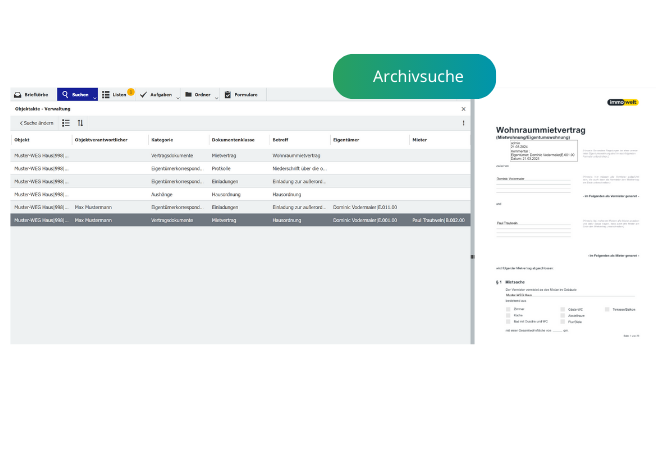
Task: Click Max Mustermann in the selected row
Action: (93, 220)
